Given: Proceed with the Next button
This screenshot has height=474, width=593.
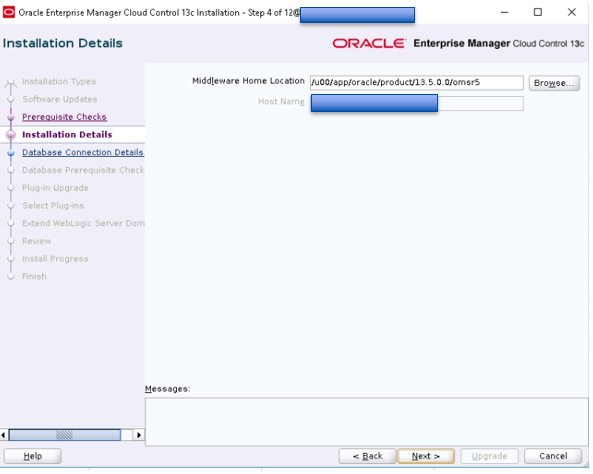Looking at the screenshot, I should coord(426,456).
